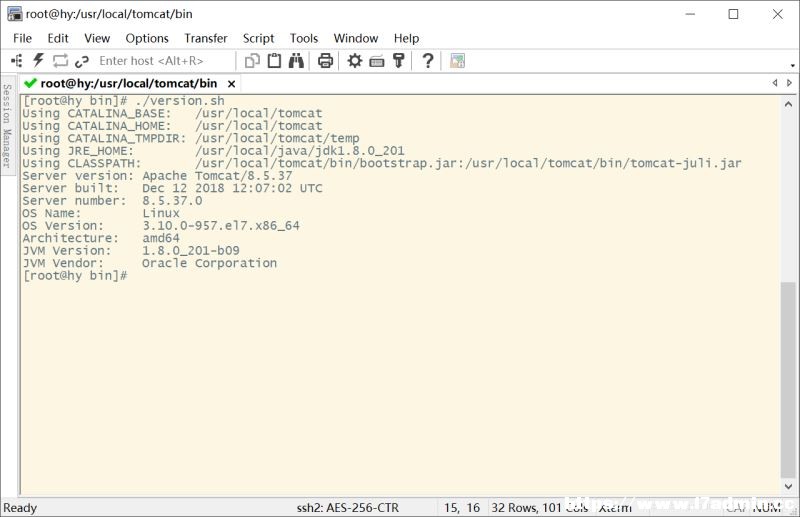Open the Tools menu
Image resolution: width=800 pixels, height=517 pixels.
click(x=304, y=38)
